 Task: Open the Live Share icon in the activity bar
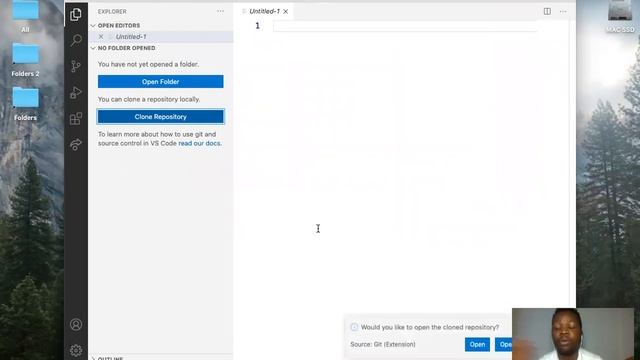76,144
